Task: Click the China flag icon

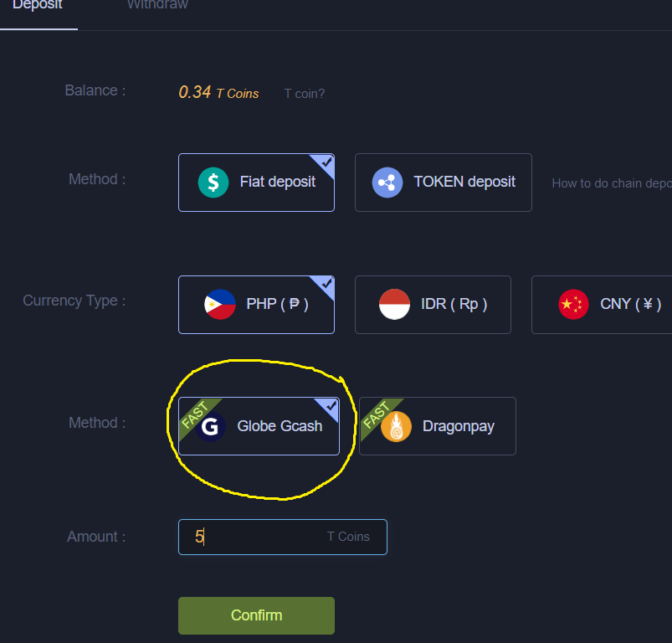Action: [x=573, y=305]
